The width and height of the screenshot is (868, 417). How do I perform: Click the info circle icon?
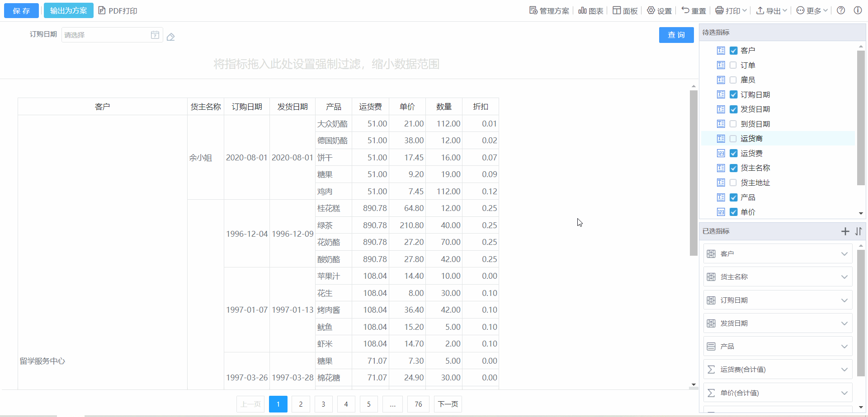(x=858, y=10)
